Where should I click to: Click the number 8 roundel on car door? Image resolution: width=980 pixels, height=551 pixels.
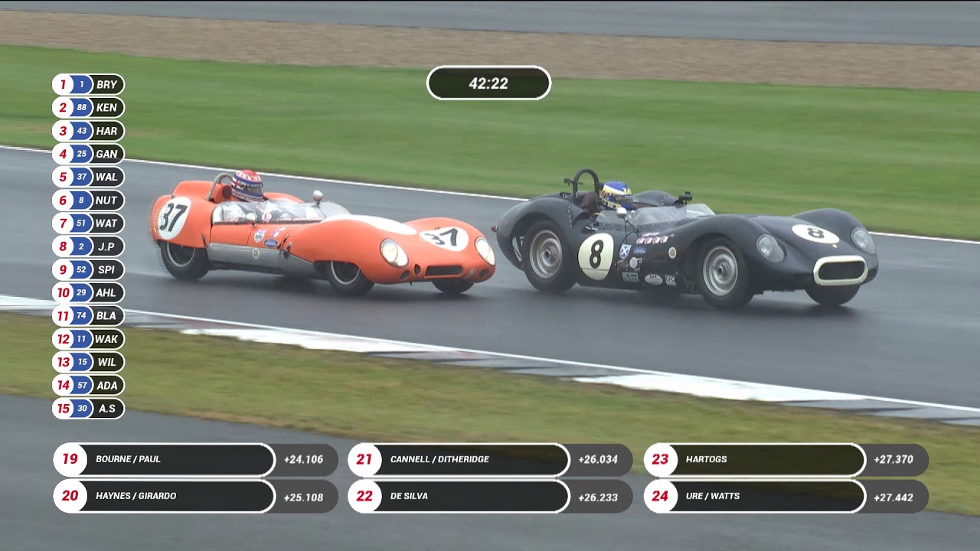[596, 256]
